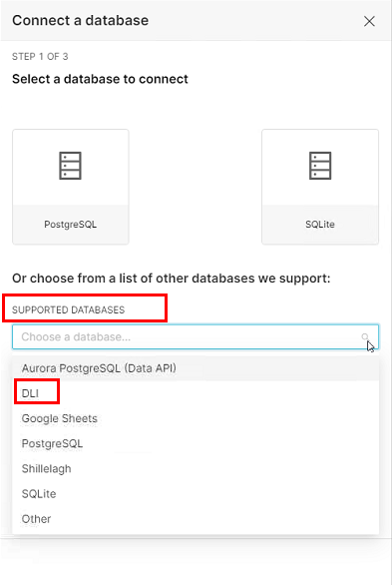Click the PostgreSQL server stack icon
392x585 pixels.
(70, 166)
